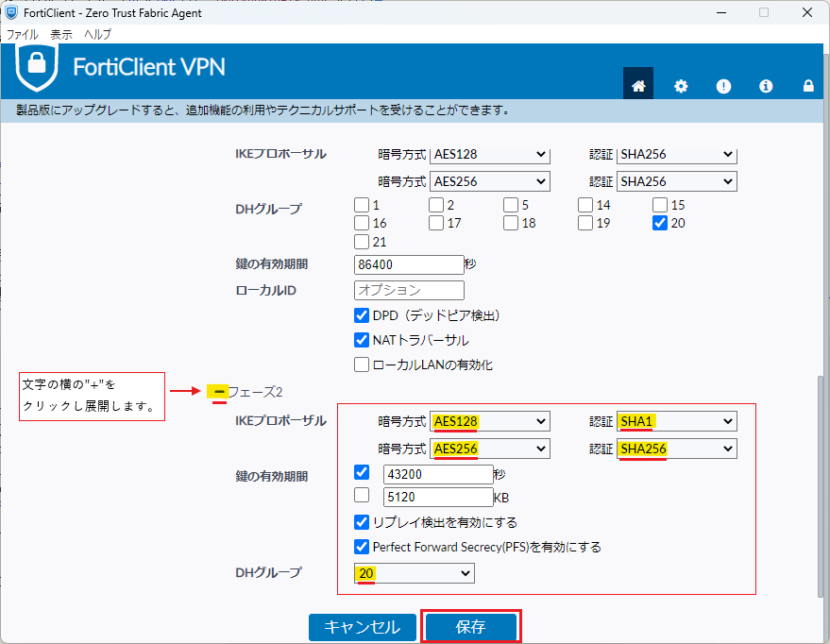Click the exclamation alert icon
Screen dimensions: 830x644
(x=723, y=86)
